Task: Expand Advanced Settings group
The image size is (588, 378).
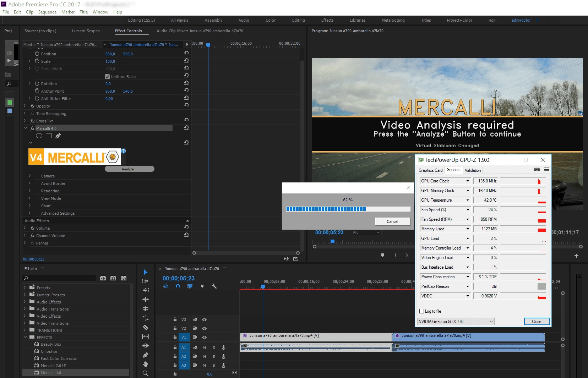Action: (30, 213)
